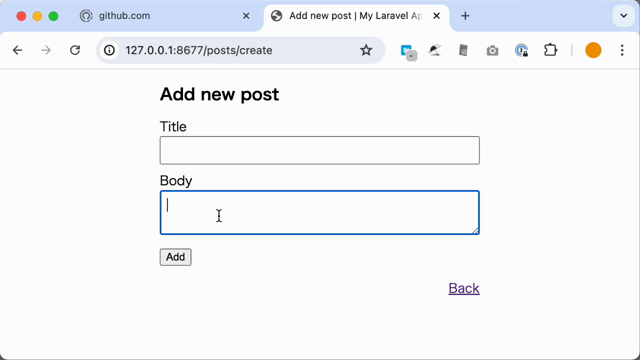
Task: Bookmark this page with the star icon
Action: 366,50
